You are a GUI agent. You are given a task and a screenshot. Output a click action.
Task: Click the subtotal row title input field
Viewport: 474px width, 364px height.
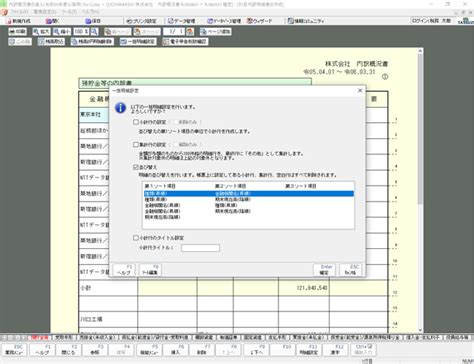200,248
